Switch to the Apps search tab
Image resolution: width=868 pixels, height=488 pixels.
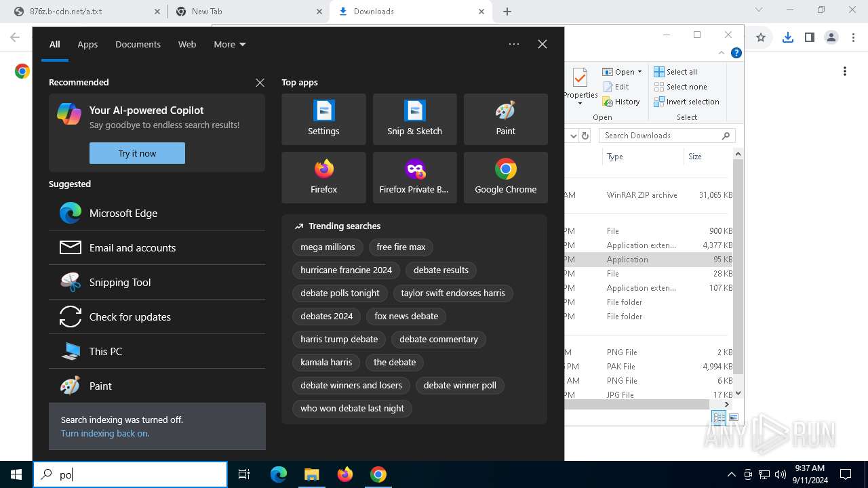(87, 44)
